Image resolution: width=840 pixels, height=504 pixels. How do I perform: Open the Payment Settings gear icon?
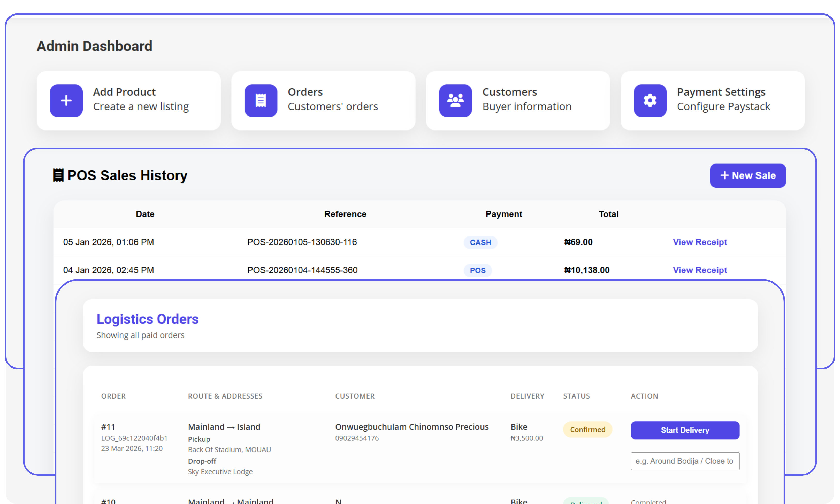tap(650, 101)
